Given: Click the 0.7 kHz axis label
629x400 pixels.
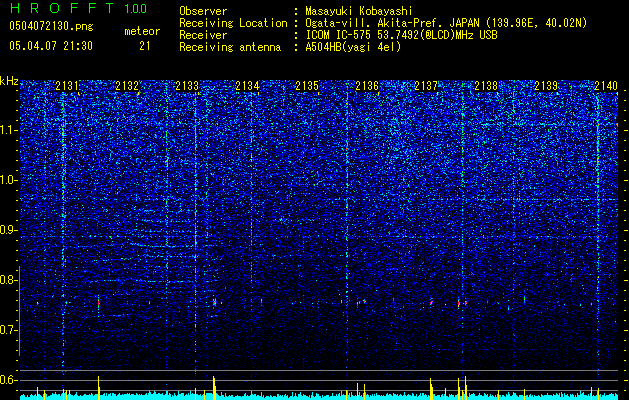Looking at the screenshot, I should (x=9, y=330).
